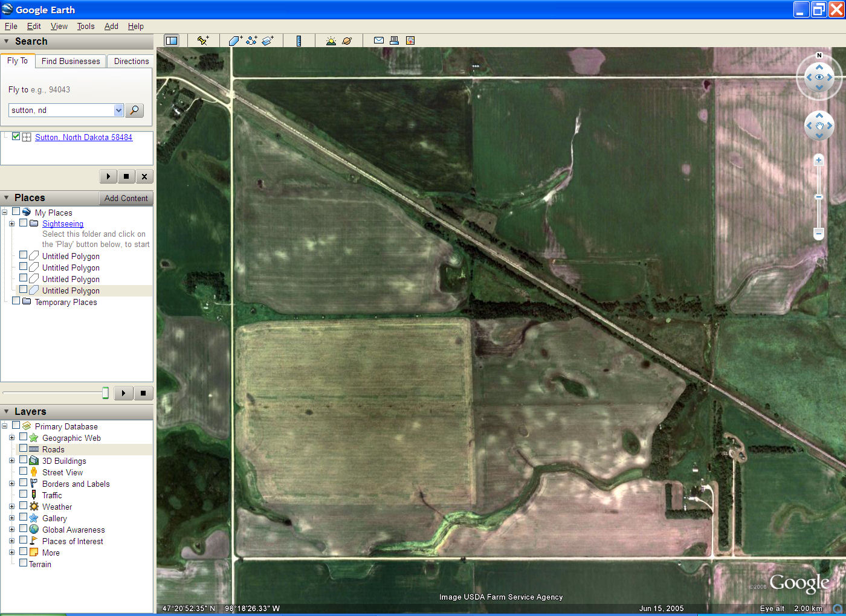Toggle the sidebar panel icon in toolbar
This screenshot has width=846, height=616.
172,40
